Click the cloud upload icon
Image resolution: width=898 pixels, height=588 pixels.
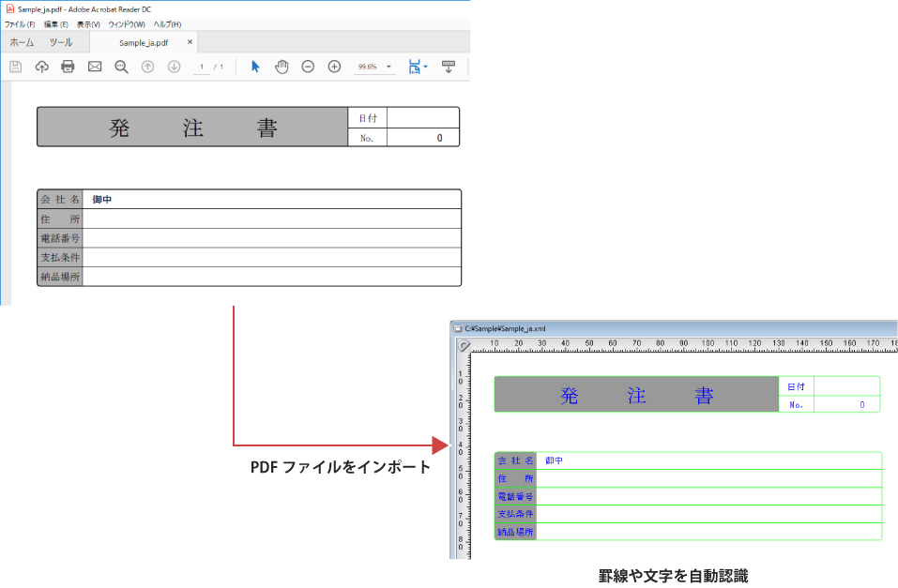pos(42,67)
